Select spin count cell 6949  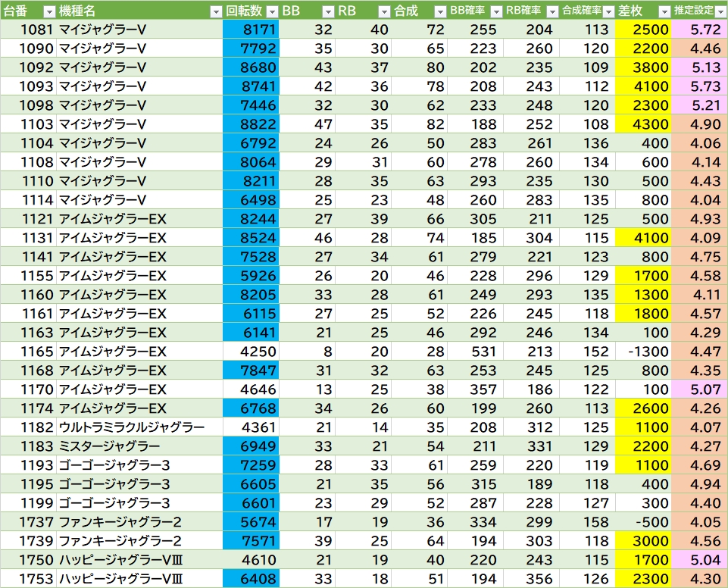pos(251,446)
